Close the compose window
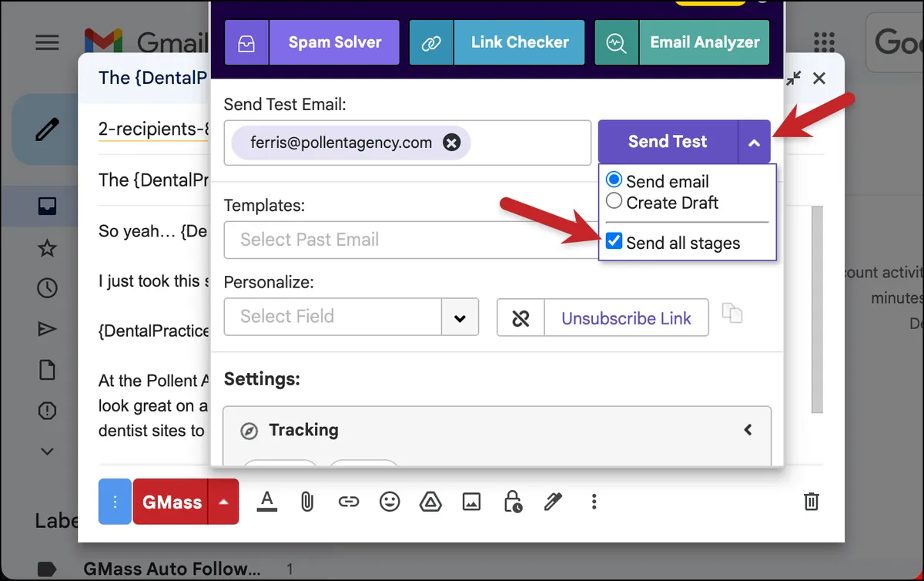Image resolution: width=924 pixels, height=581 pixels. [819, 78]
